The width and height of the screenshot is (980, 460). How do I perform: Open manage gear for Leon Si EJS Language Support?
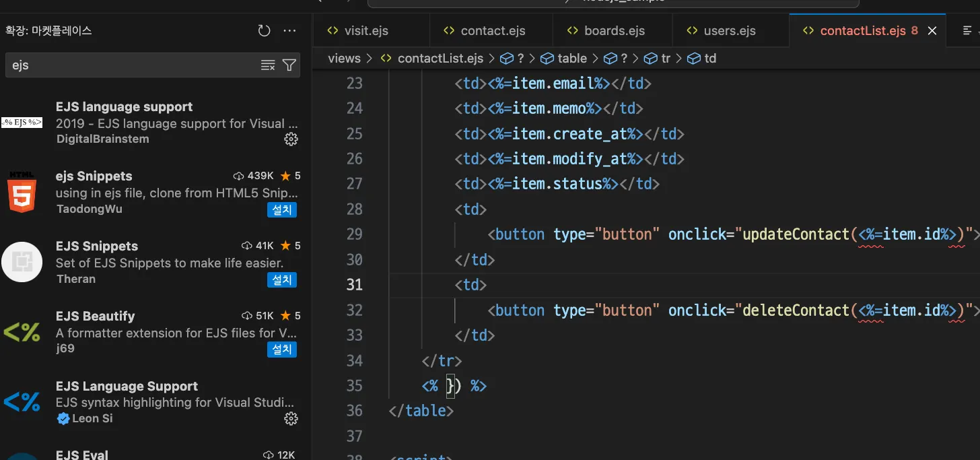pyautogui.click(x=291, y=419)
